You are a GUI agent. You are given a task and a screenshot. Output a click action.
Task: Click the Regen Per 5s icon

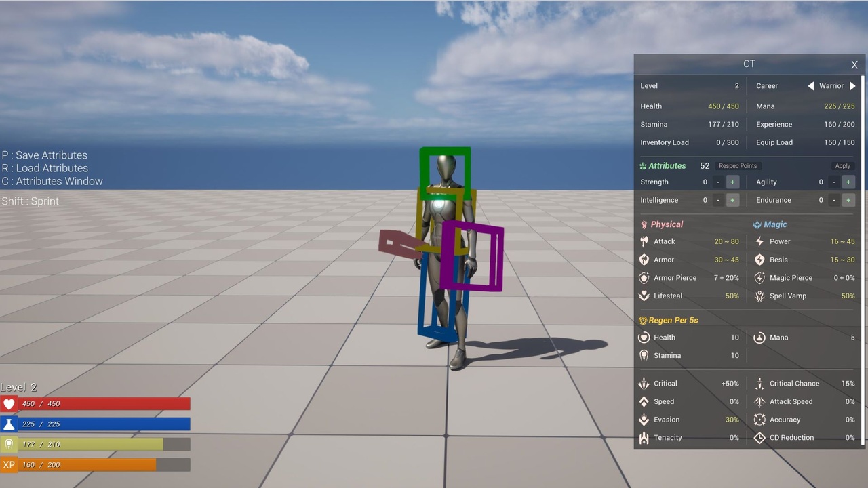tap(643, 321)
